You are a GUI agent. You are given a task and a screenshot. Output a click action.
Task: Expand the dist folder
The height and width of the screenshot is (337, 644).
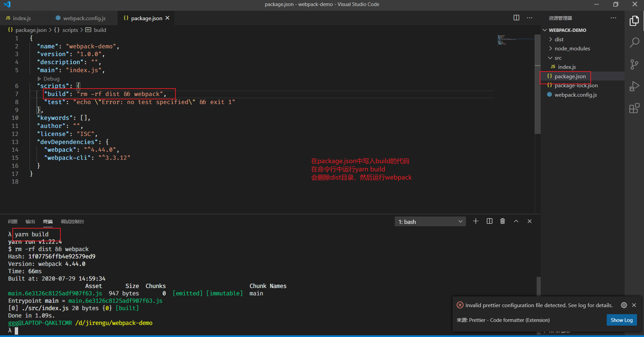pos(583,39)
